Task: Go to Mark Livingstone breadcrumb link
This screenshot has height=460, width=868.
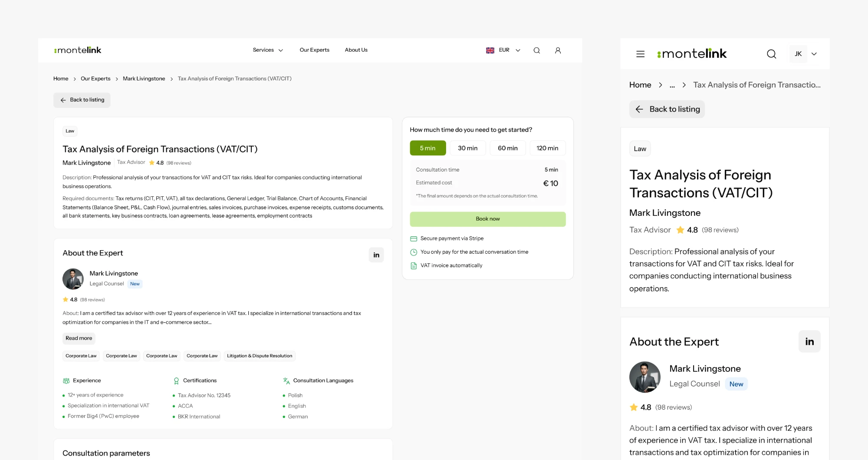Action: point(144,79)
